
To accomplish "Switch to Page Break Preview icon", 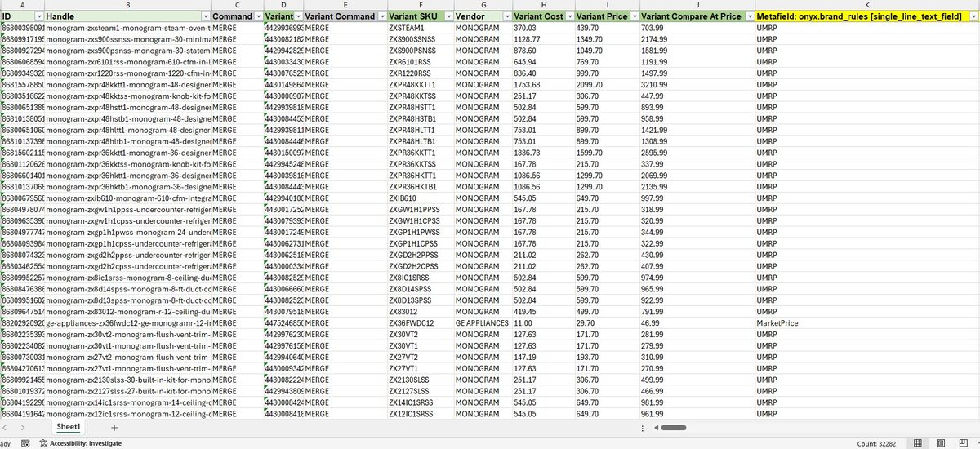I will [x=965, y=442].
